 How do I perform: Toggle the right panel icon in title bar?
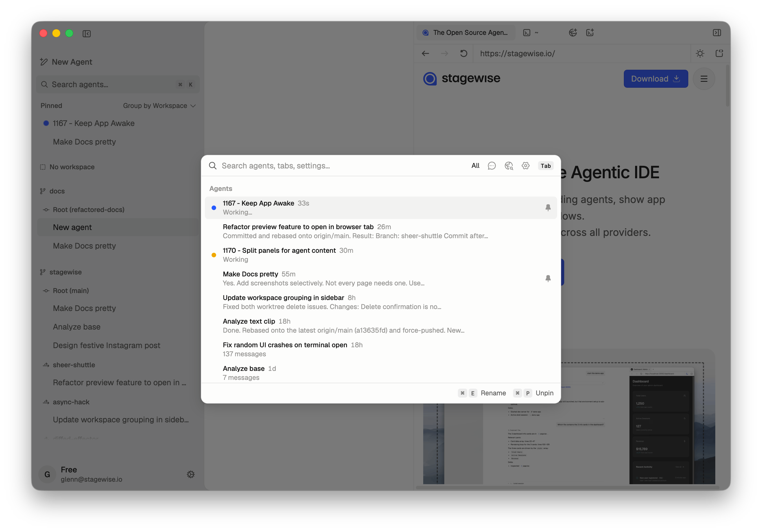716,33
